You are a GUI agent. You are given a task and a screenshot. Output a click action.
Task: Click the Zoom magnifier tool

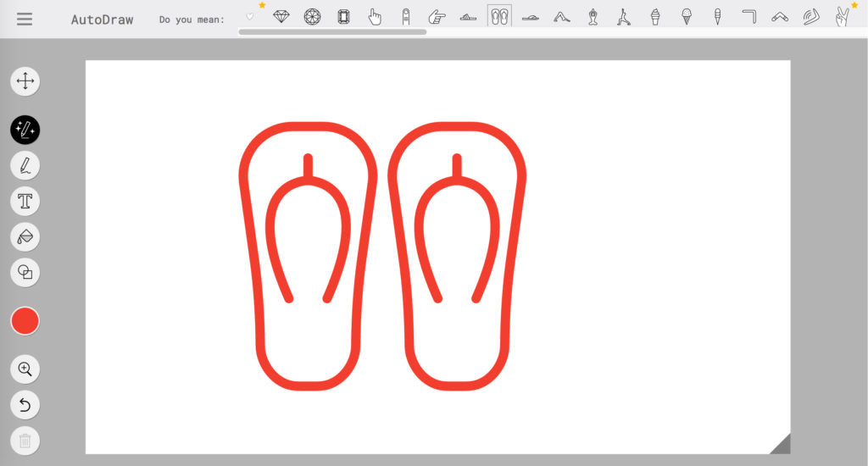point(25,369)
